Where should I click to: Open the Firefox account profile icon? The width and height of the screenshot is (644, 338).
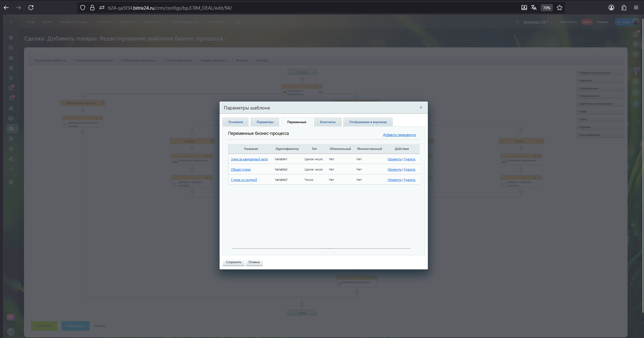[611, 8]
